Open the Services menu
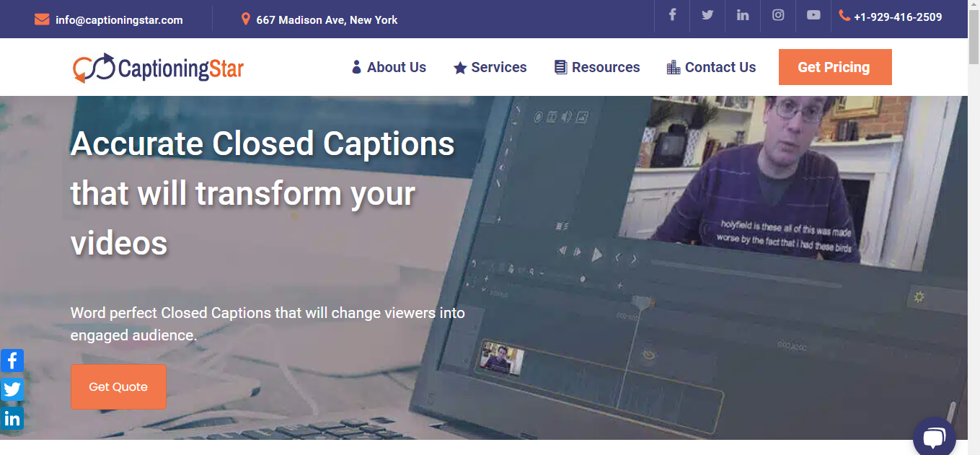The image size is (980, 455). point(490,67)
